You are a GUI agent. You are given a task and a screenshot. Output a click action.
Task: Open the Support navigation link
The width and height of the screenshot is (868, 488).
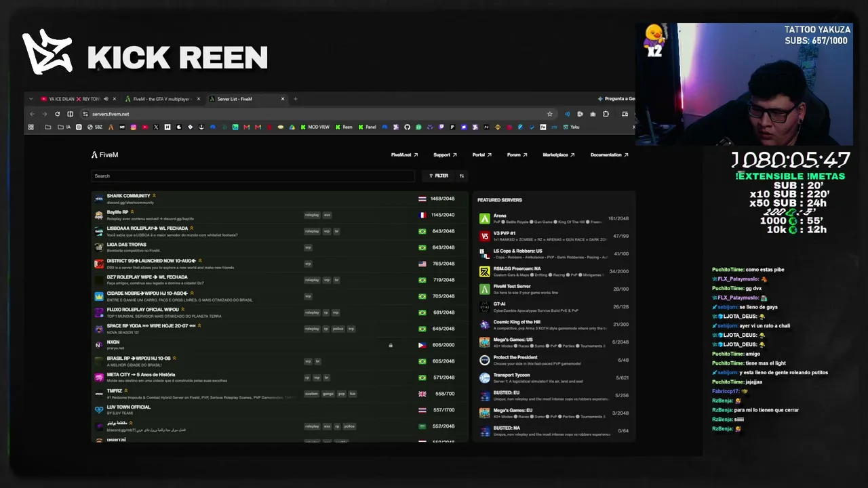tap(445, 155)
